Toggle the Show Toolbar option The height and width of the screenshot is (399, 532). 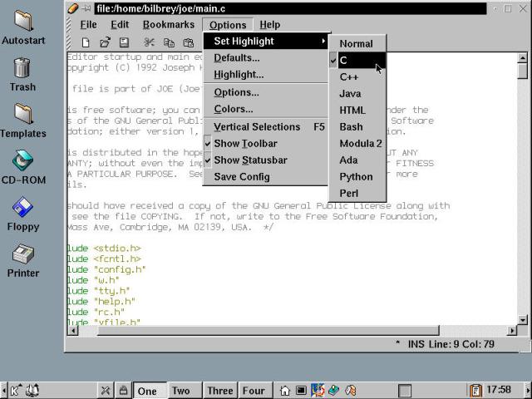click(x=245, y=144)
